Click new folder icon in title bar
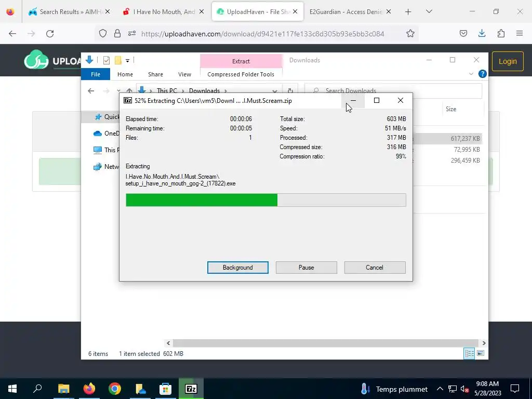 pos(118,60)
